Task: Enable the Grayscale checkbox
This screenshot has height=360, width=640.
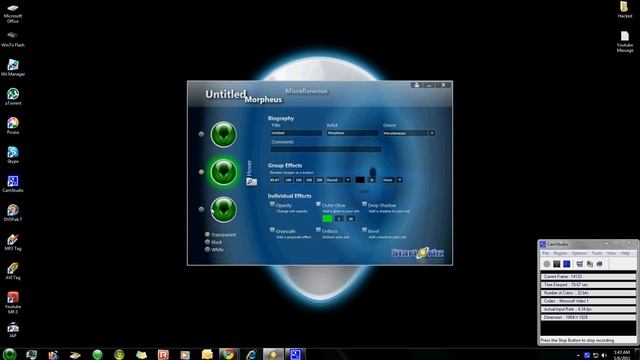Action: coord(272,230)
